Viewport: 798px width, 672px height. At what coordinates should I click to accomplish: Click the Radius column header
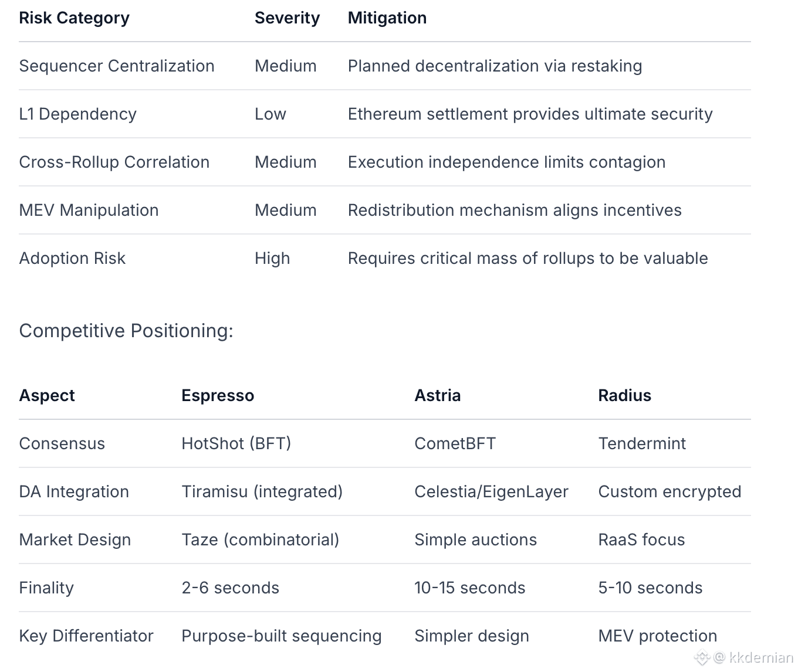coord(624,396)
